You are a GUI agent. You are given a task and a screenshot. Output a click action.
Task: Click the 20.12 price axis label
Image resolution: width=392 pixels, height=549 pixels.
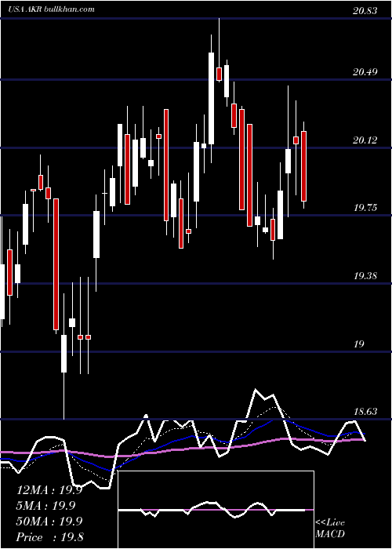click(365, 140)
